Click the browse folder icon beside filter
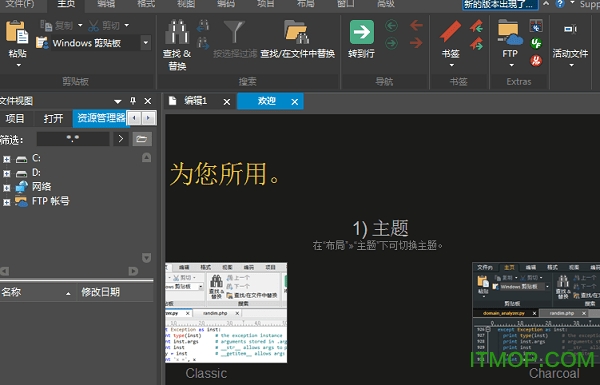The width and height of the screenshot is (600, 385). pos(142,139)
